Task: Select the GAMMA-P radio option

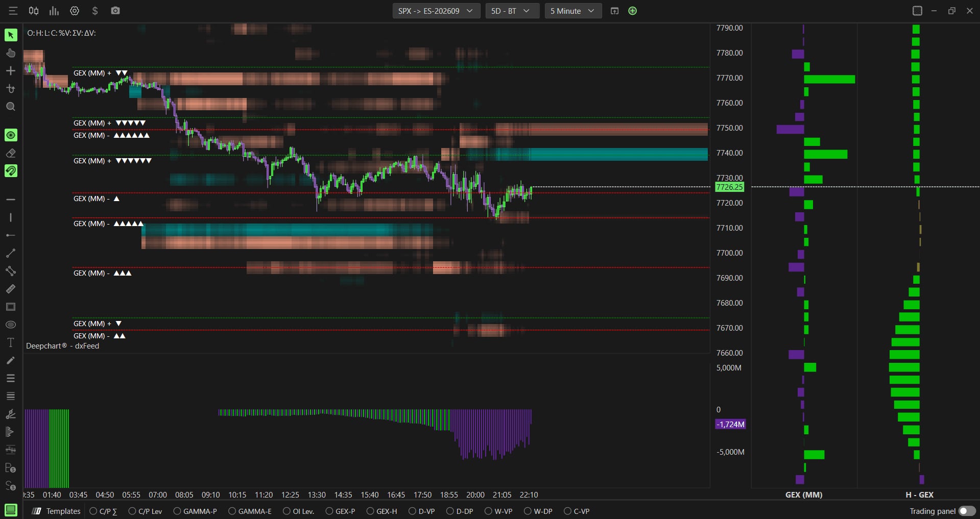Action: tap(195, 511)
